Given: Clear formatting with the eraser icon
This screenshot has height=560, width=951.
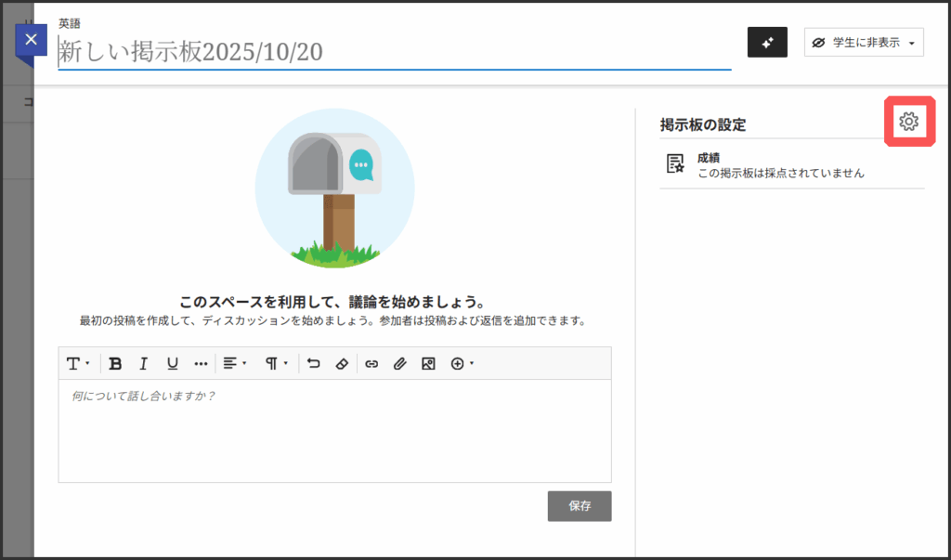Looking at the screenshot, I should pyautogui.click(x=341, y=363).
